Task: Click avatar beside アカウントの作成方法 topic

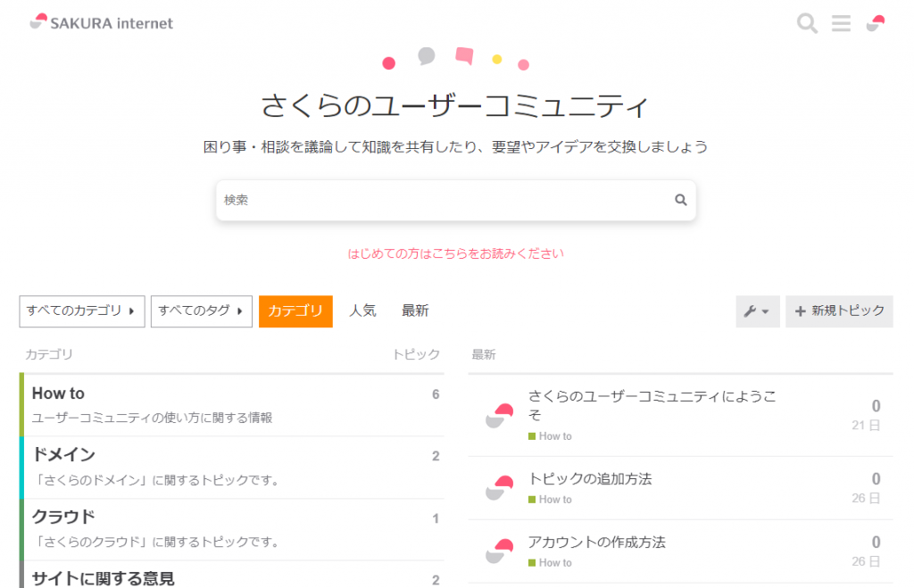Action: pyautogui.click(x=500, y=551)
